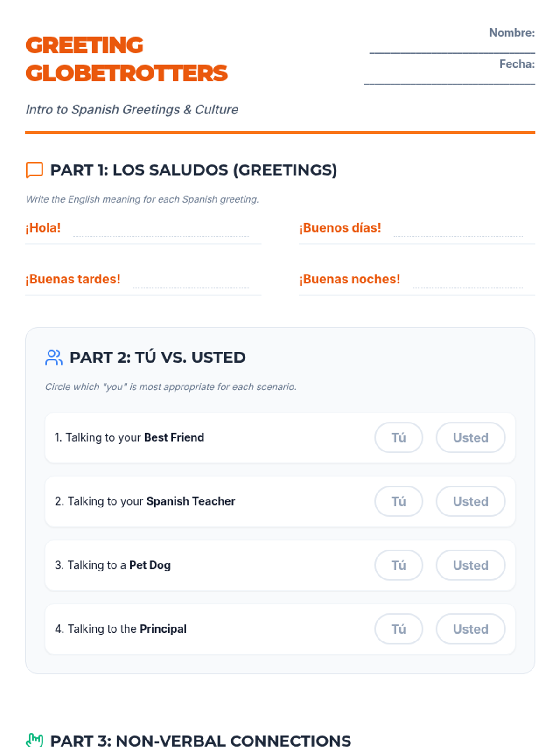Click the Part 3: Non-Verbal Connections heading
The height and width of the screenshot is (747, 560).
[x=200, y=740]
